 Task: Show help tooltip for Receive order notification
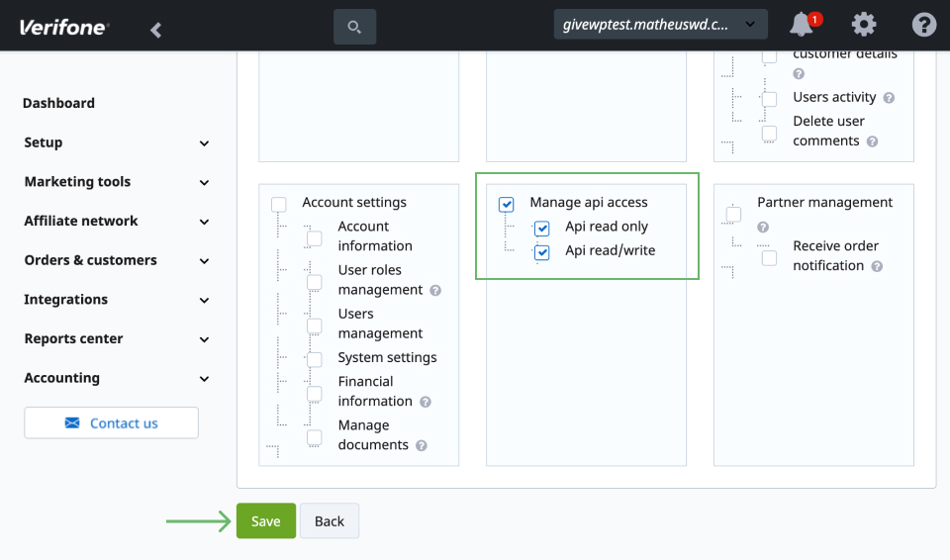click(877, 266)
